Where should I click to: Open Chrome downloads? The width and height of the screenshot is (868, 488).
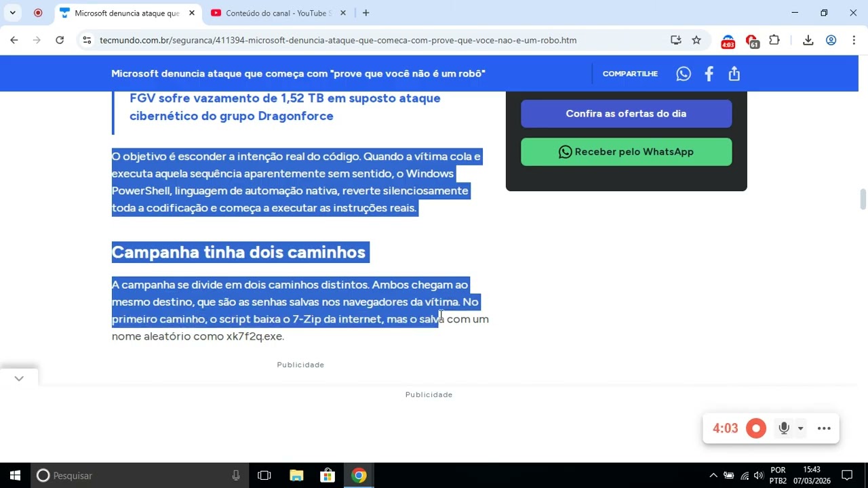(x=808, y=40)
